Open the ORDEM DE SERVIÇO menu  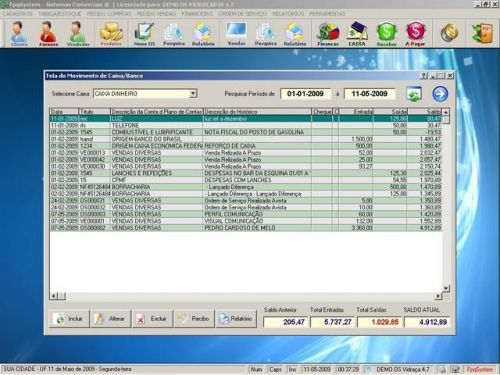tap(242, 14)
